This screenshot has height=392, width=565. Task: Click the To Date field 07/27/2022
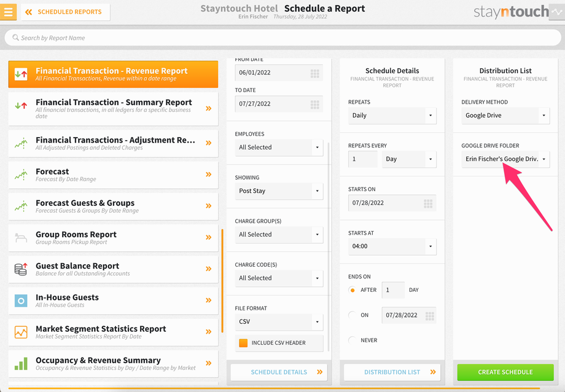(x=279, y=104)
